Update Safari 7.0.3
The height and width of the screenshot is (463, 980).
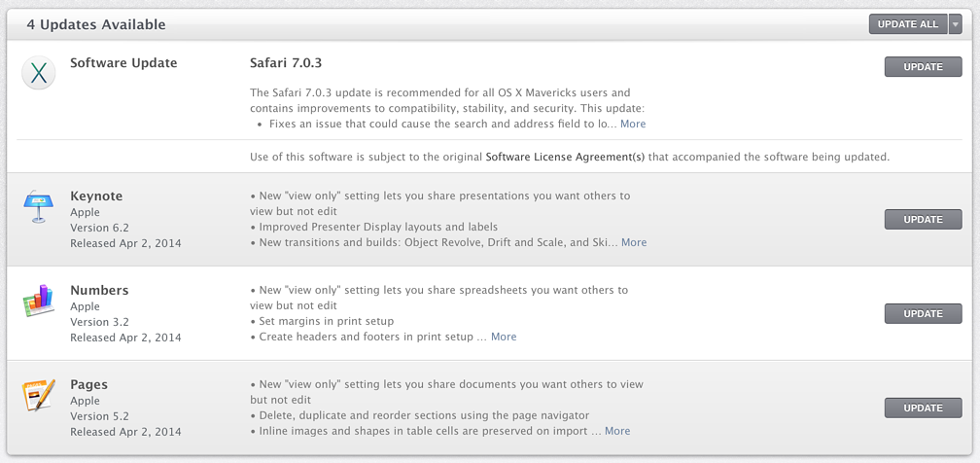[x=924, y=66]
